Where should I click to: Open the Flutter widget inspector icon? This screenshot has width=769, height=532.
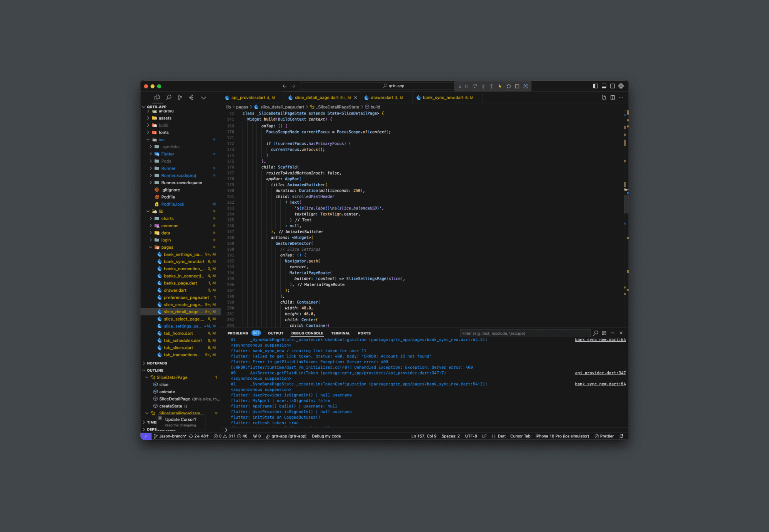point(526,86)
